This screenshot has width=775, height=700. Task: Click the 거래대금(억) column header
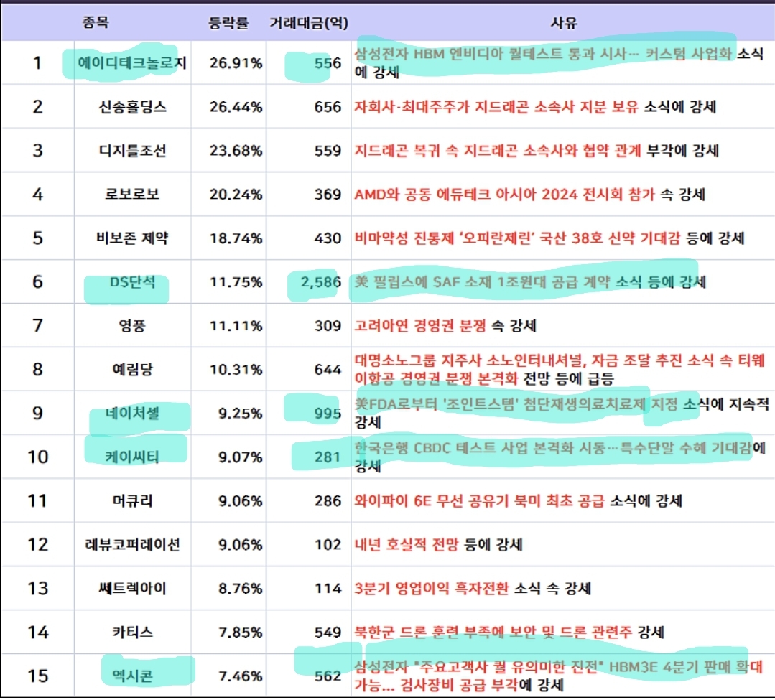tap(308, 23)
